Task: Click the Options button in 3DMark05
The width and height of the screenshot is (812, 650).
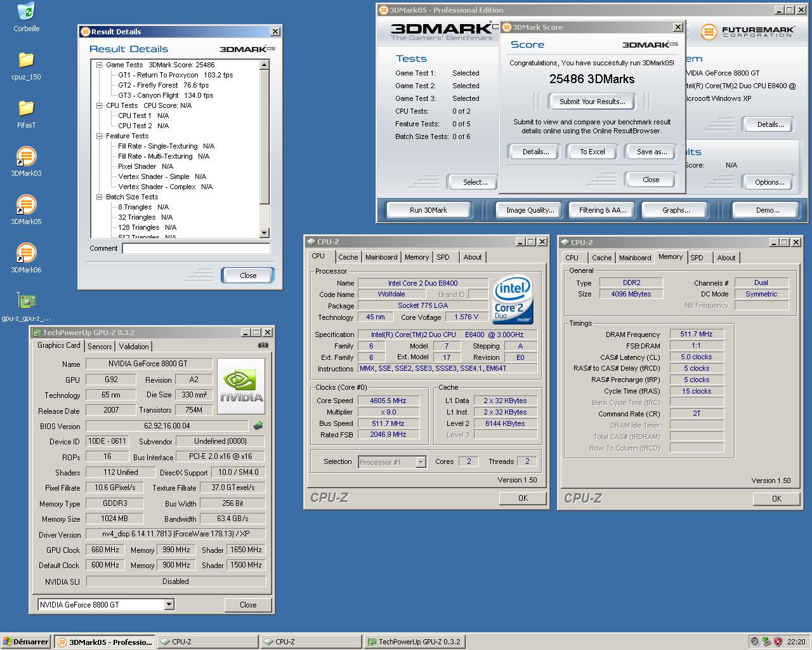Action: [x=769, y=182]
